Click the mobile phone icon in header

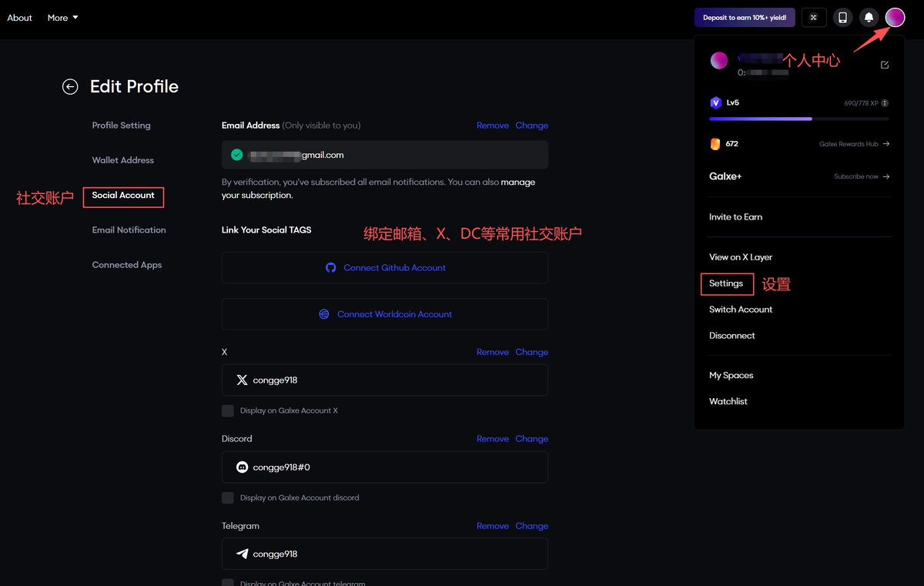pos(842,17)
